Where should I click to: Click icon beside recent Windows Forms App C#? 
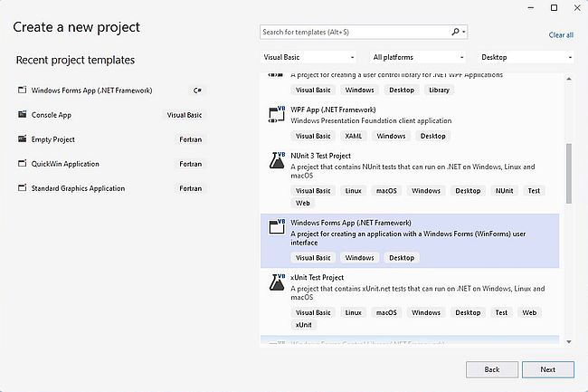point(22,90)
